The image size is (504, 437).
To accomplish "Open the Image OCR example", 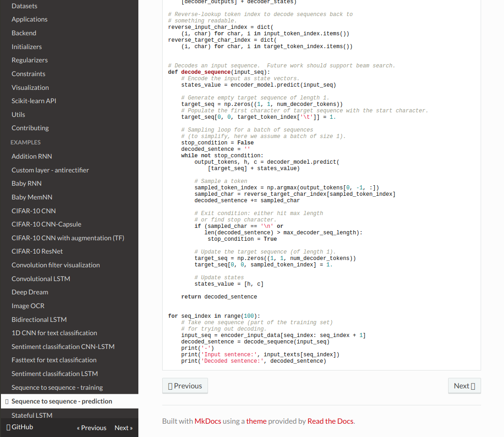I will click(x=27, y=305).
